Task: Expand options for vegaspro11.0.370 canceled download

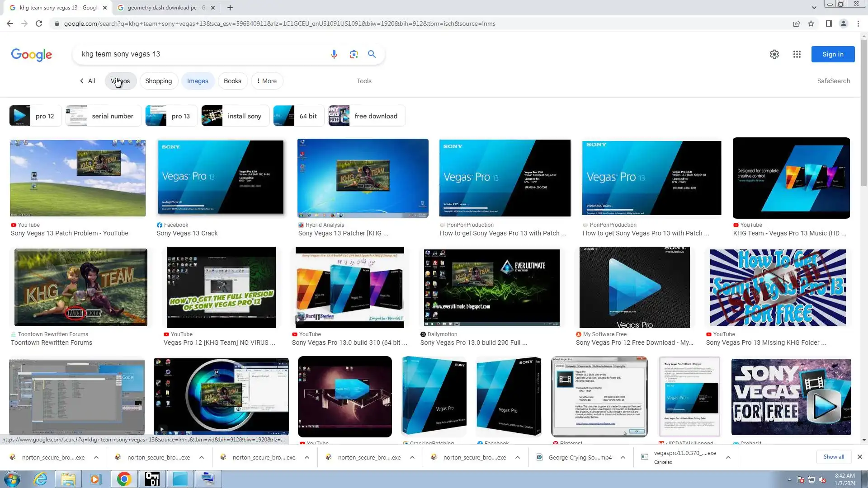Action: (x=728, y=457)
